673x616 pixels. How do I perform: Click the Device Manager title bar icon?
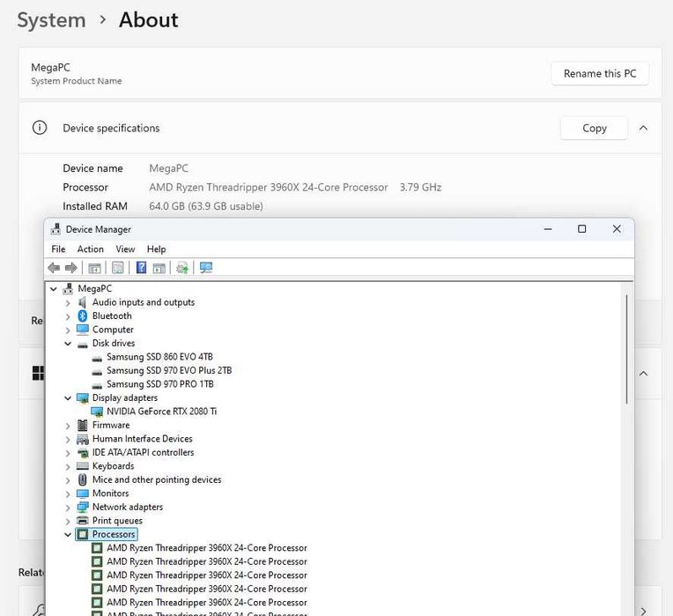(55, 229)
